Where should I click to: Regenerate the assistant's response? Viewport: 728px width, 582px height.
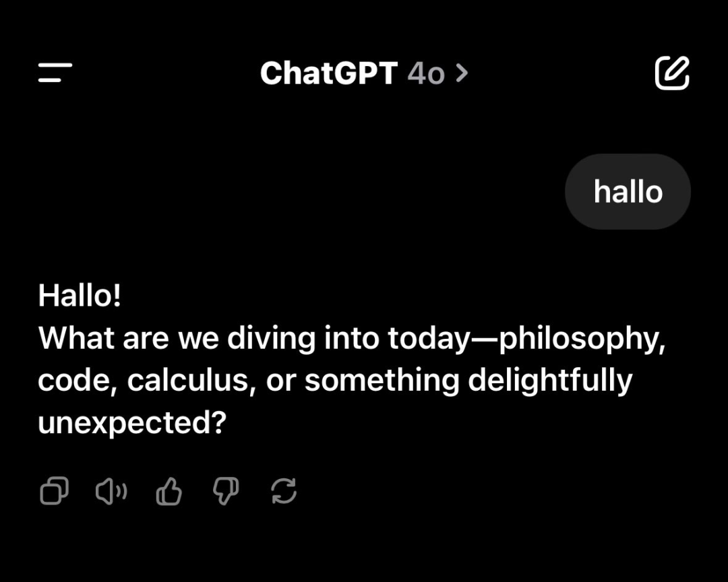click(x=284, y=491)
